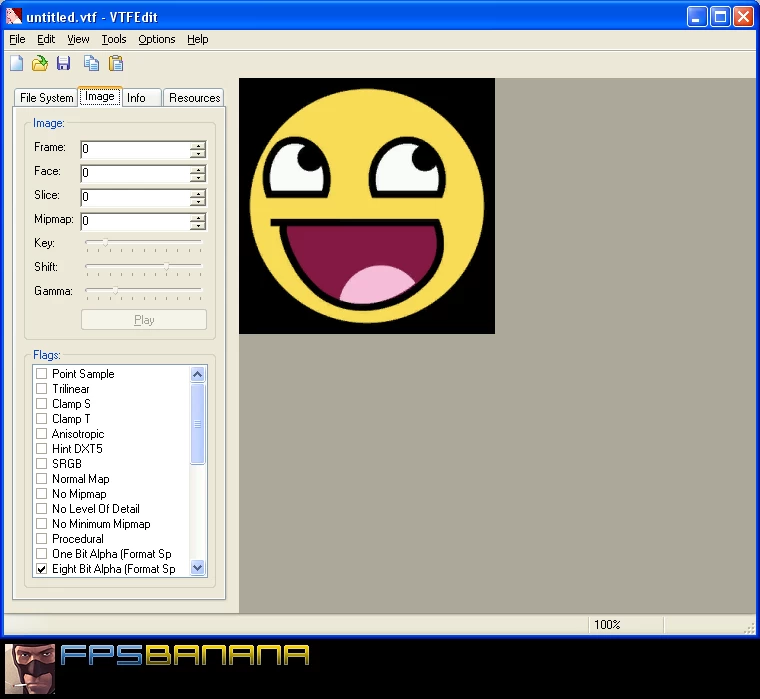The width and height of the screenshot is (760, 699).
Task: Increase the Face value with up arrow
Action: tap(198, 169)
